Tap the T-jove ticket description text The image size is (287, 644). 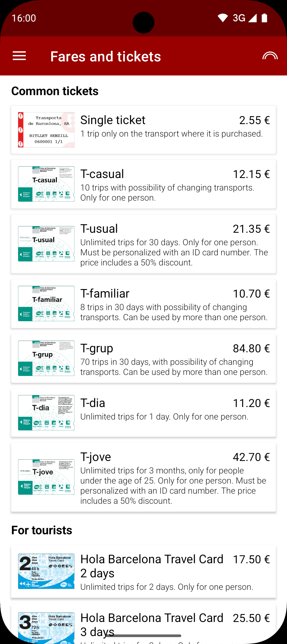tap(173, 486)
